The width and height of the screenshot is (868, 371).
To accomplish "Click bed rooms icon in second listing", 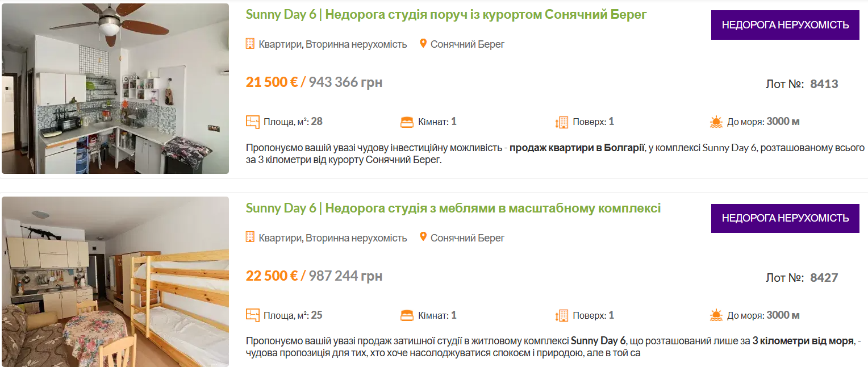I will (x=407, y=315).
